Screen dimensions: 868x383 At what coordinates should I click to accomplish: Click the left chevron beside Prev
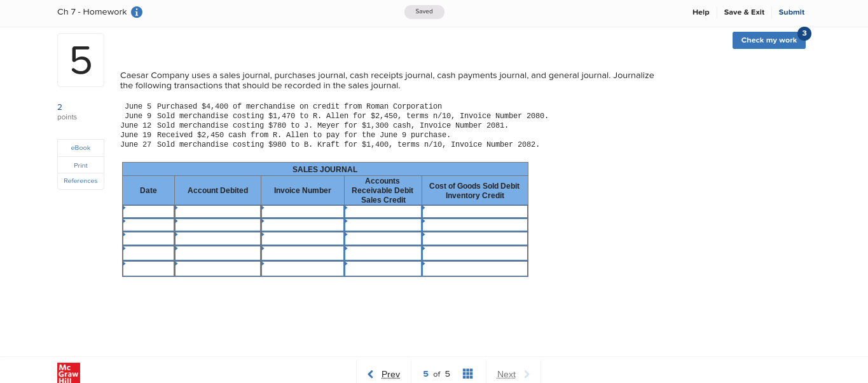(x=371, y=373)
